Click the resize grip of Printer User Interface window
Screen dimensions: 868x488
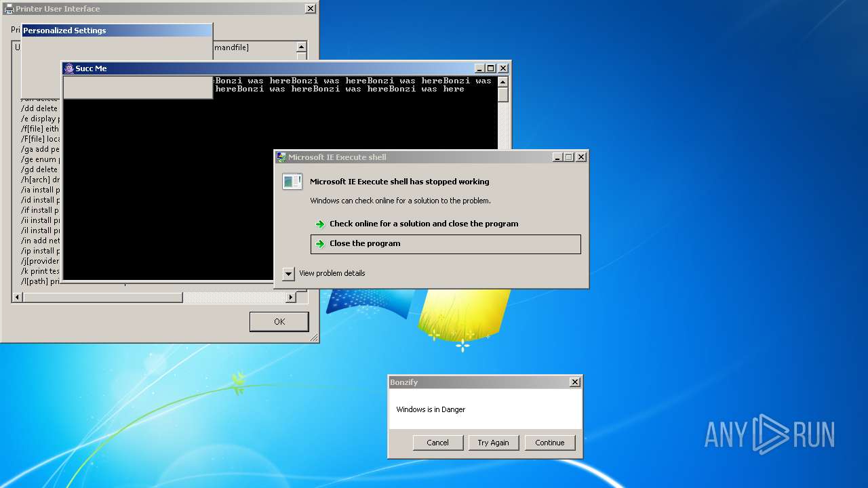point(314,337)
